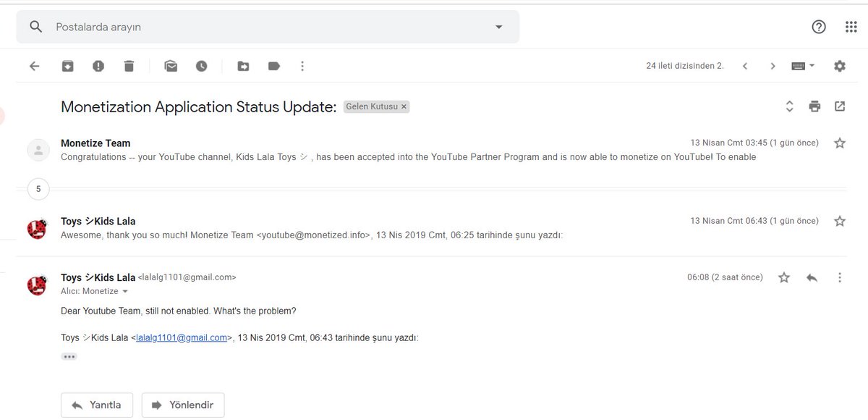The height and width of the screenshot is (420, 868).
Task: Delete this conversation
Action: pos(129,66)
